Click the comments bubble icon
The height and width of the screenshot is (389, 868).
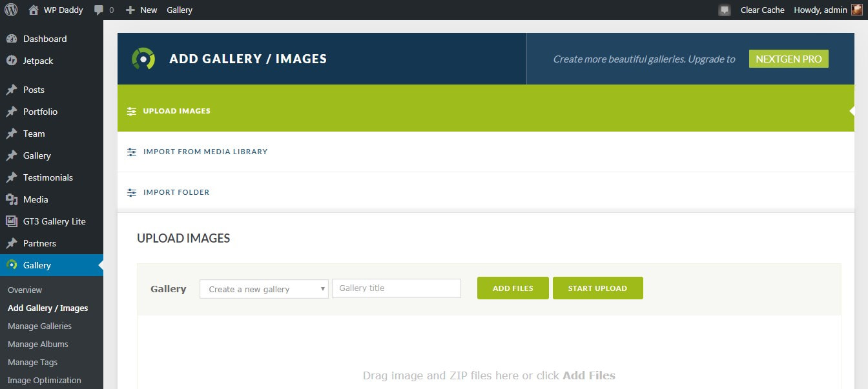coord(98,10)
